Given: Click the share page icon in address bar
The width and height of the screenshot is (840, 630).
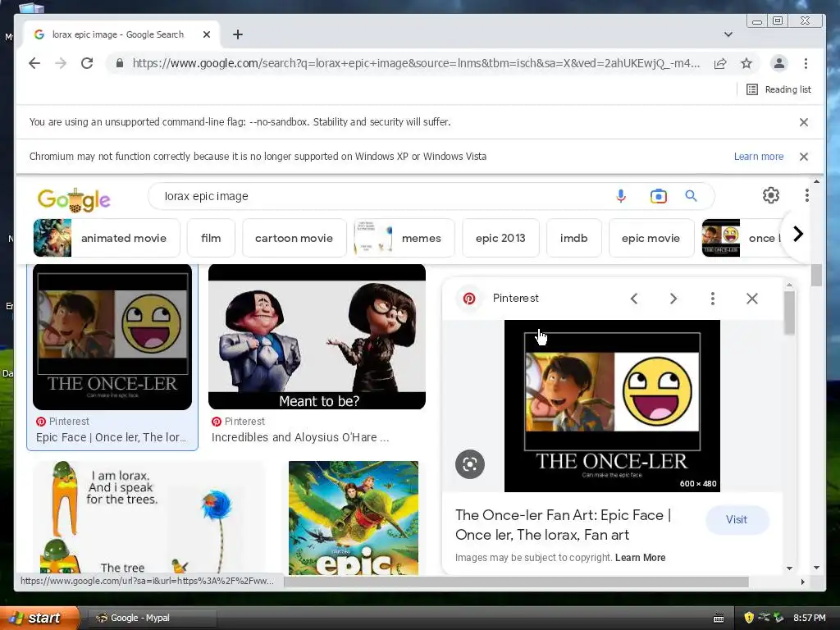Looking at the screenshot, I should pos(720,63).
